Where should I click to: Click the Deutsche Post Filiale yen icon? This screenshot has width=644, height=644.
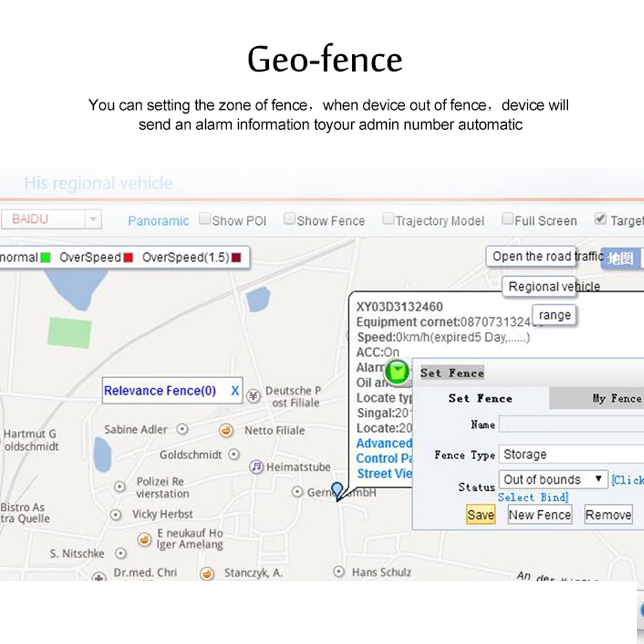(x=254, y=396)
